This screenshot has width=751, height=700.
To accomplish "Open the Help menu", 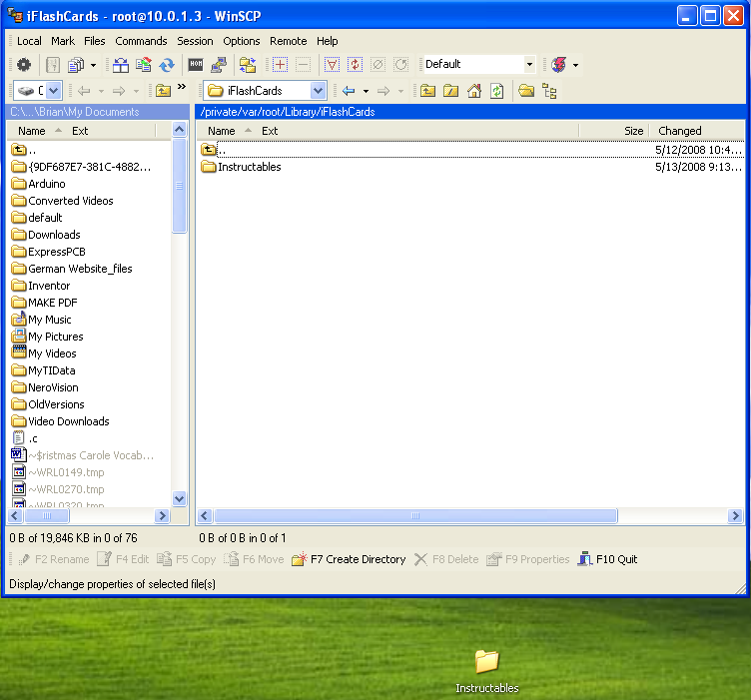I will pyautogui.click(x=328, y=41).
